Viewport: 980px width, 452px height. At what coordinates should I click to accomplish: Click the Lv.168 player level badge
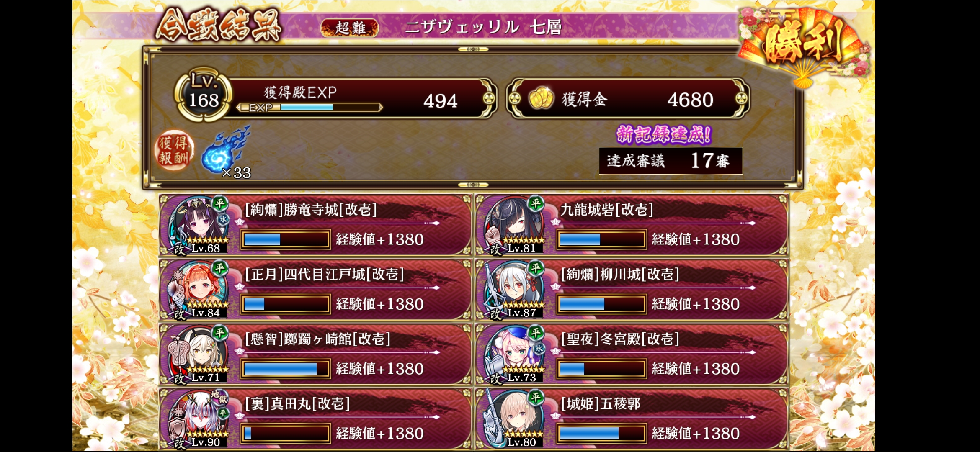[x=203, y=95]
